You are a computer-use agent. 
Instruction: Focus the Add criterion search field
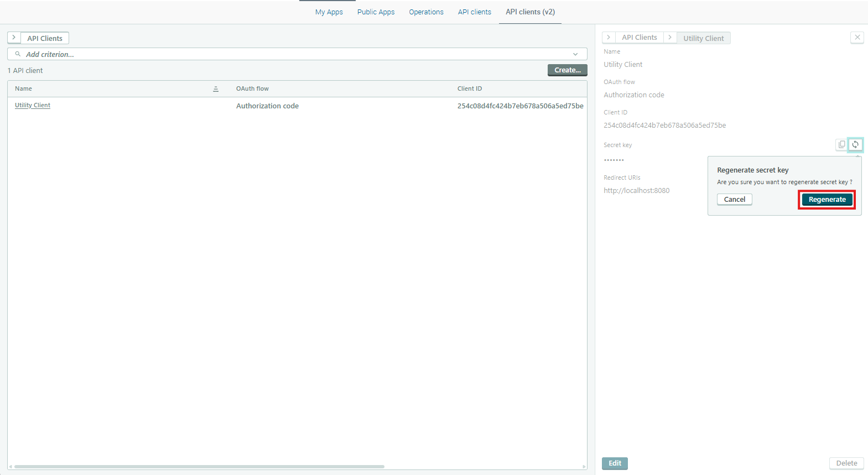coord(277,54)
